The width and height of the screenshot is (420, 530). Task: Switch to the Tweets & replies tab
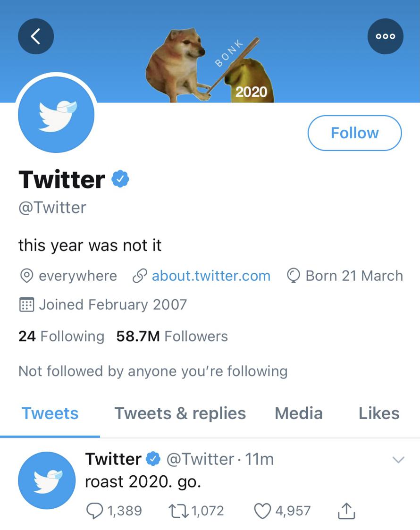point(180,413)
